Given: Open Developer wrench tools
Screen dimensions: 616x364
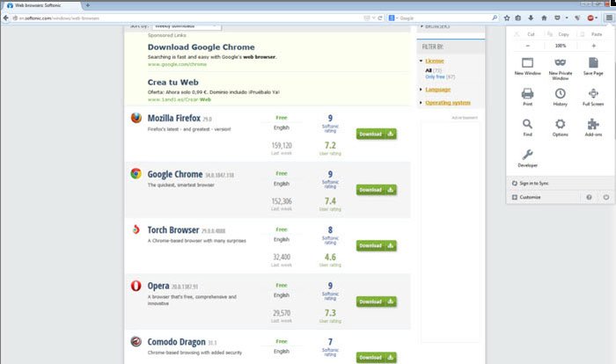Looking at the screenshot, I should click(x=528, y=158).
